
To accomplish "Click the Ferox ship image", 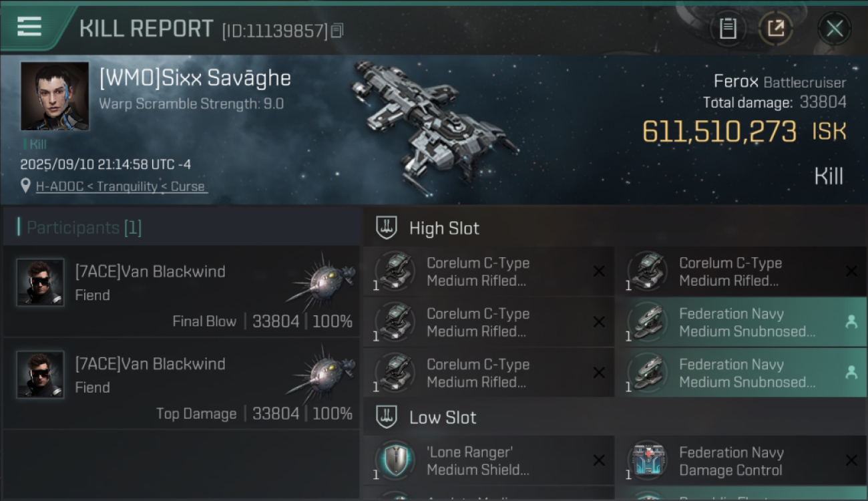I will (434, 125).
